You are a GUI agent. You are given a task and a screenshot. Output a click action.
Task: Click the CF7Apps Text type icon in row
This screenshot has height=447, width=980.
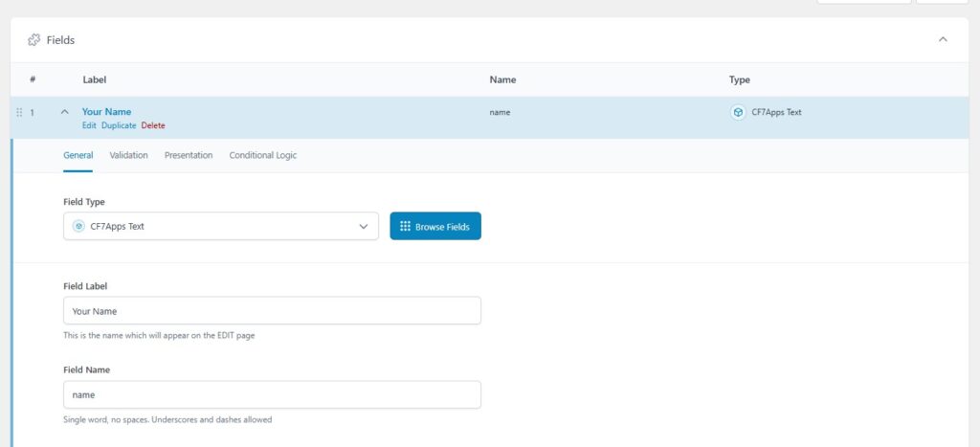(x=738, y=112)
